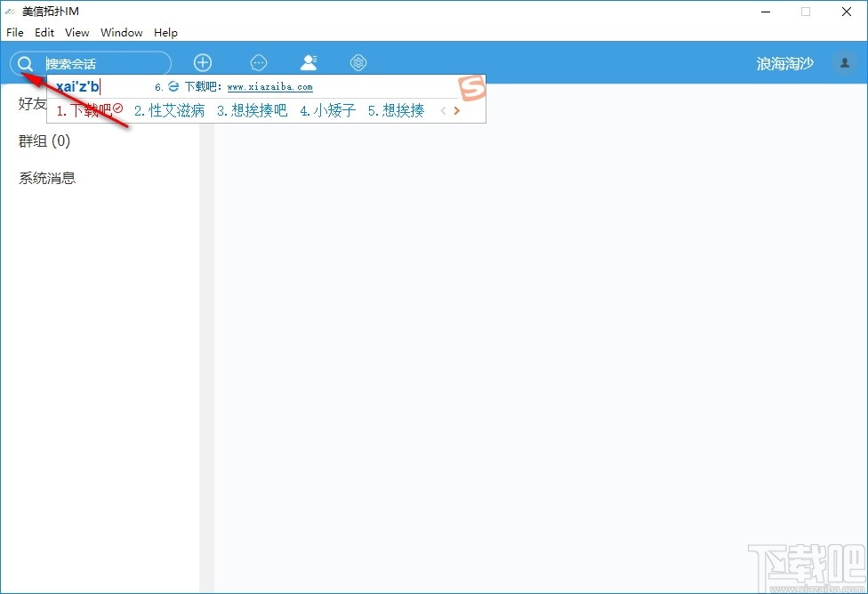Open the www.xiazaiba.com link
The image size is (868, 594).
[x=267, y=87]
